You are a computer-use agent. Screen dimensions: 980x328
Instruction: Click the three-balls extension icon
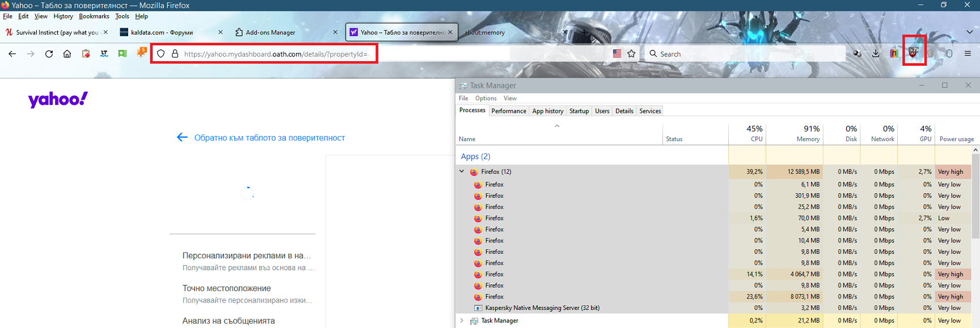pyautogui.click(x=857, y=54)
